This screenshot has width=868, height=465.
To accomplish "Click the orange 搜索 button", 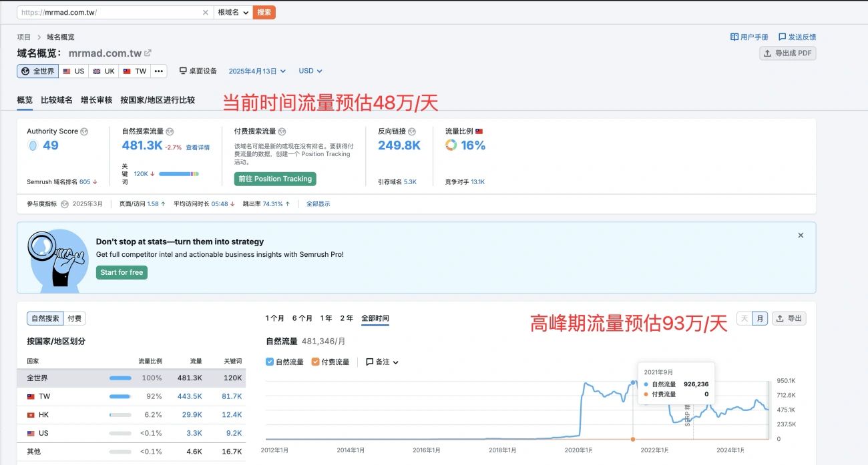I will click(264, 13).
